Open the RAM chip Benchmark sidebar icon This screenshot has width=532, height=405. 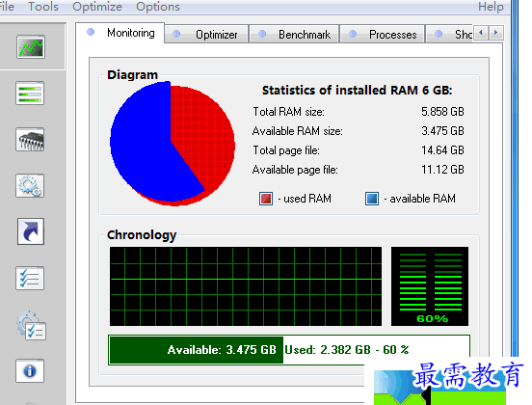tap(30, 140)
